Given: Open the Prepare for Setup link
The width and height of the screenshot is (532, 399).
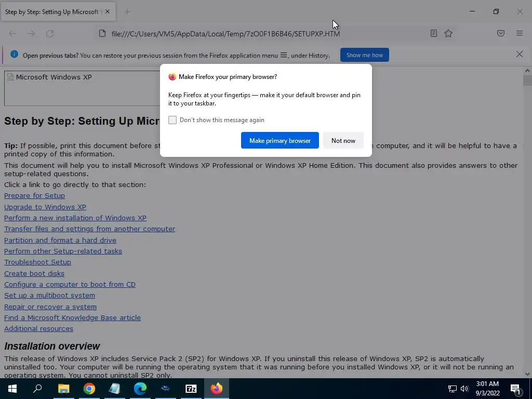Looking at the screenshot, I should [x=35, y=196].
